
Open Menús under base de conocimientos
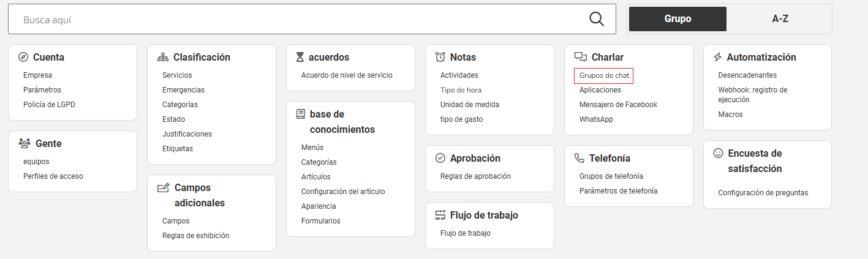(x=312, y=148)
